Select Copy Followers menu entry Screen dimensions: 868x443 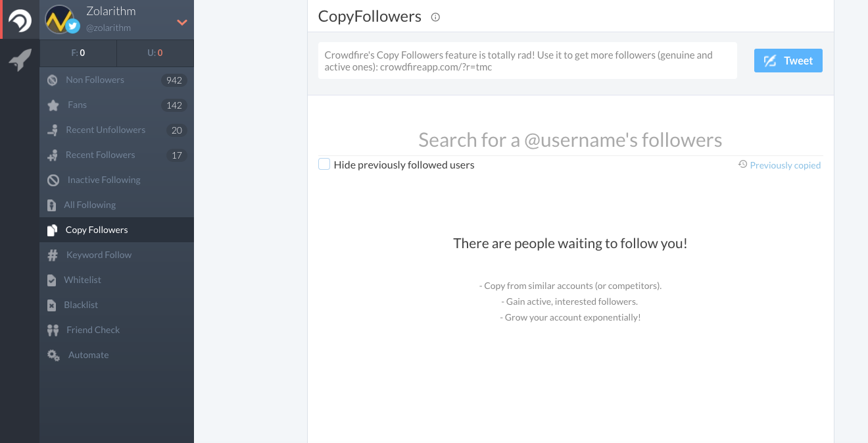[x=116, y=230]
